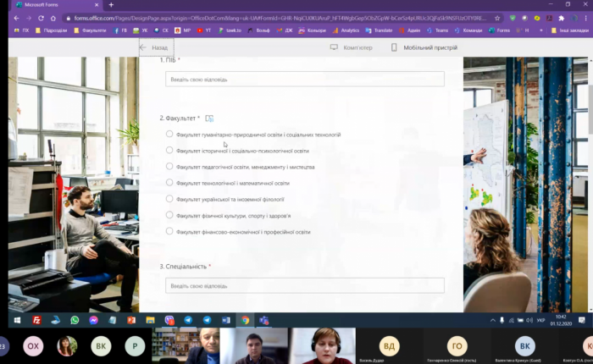Screen dimensions: 593x364
Task: Open File Explorer from the taskbar
Action: (150, 321)
